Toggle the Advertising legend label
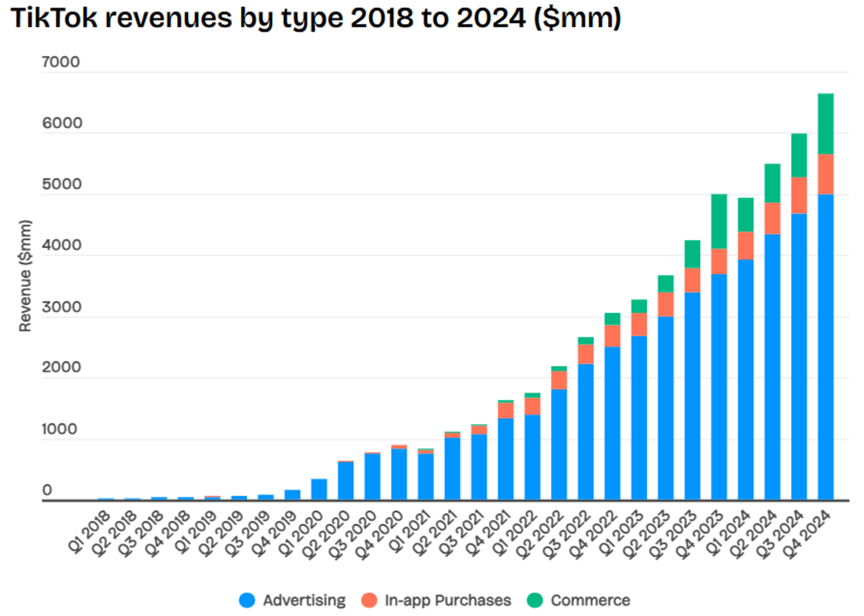This screenshot has height=616, width=864. 304,600
